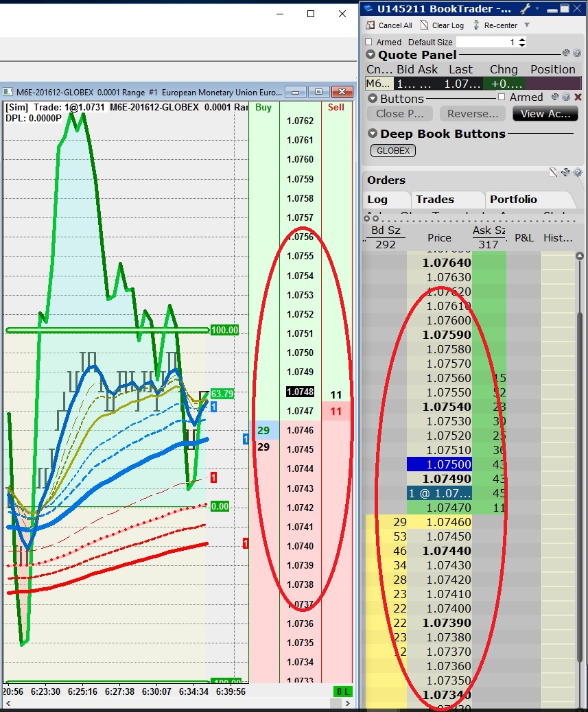Click the GLOBEX deep book button

392,150
